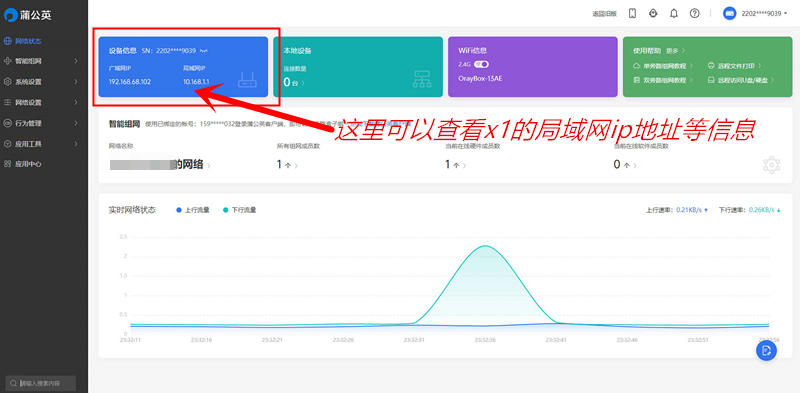Open the 远程文件打印 help link
The height and width of the screenshot is (393, 800).
tap(735, 66)
